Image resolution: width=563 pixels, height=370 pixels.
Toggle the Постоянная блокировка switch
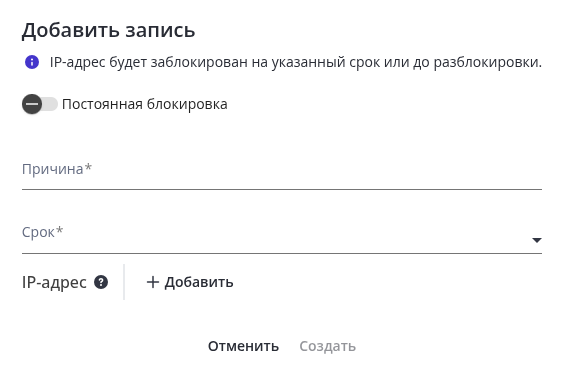[40, 104]
